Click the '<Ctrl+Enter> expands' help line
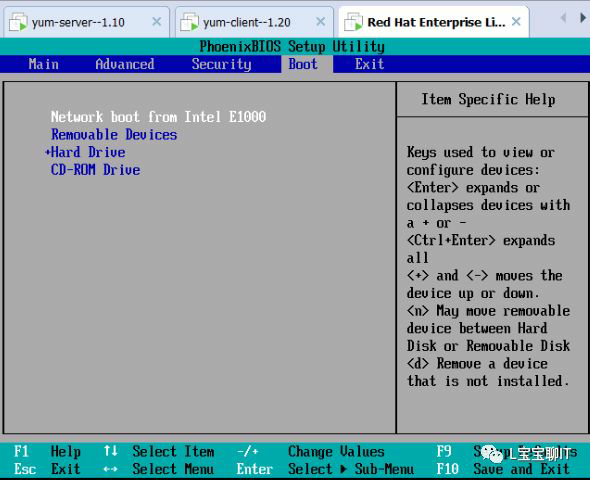The width and height of the screenshot is (590, 480). pos(481,240)
